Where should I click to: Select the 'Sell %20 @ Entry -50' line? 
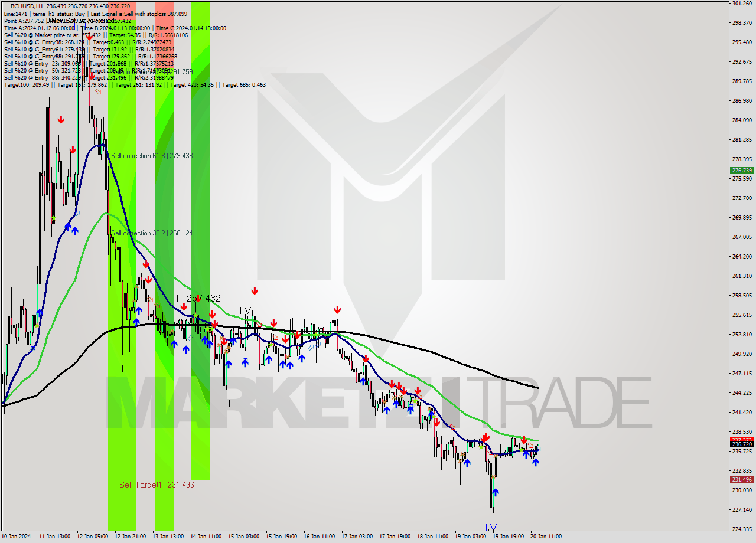pos(89,70)
